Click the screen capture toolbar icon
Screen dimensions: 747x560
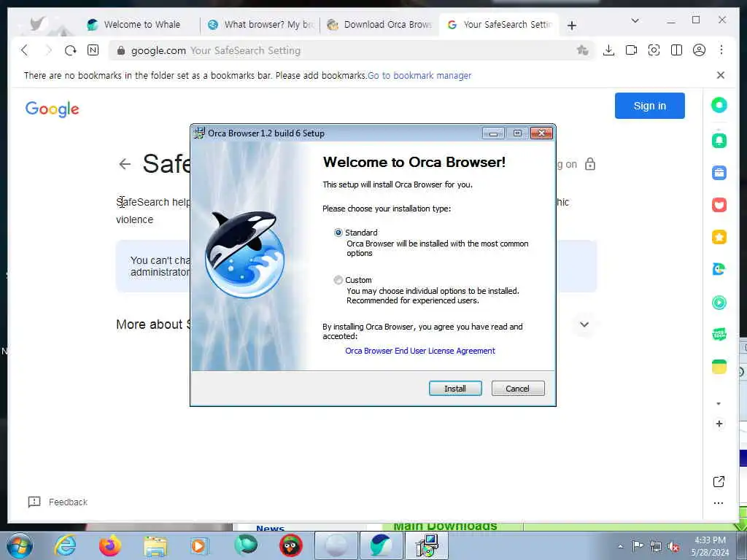point(654,50)
